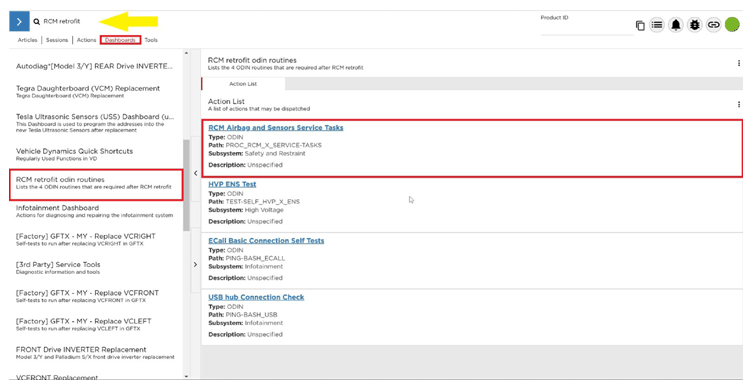Click path text PING-BASH_ECALL
The image size is (752, 389).
point(255,259)
